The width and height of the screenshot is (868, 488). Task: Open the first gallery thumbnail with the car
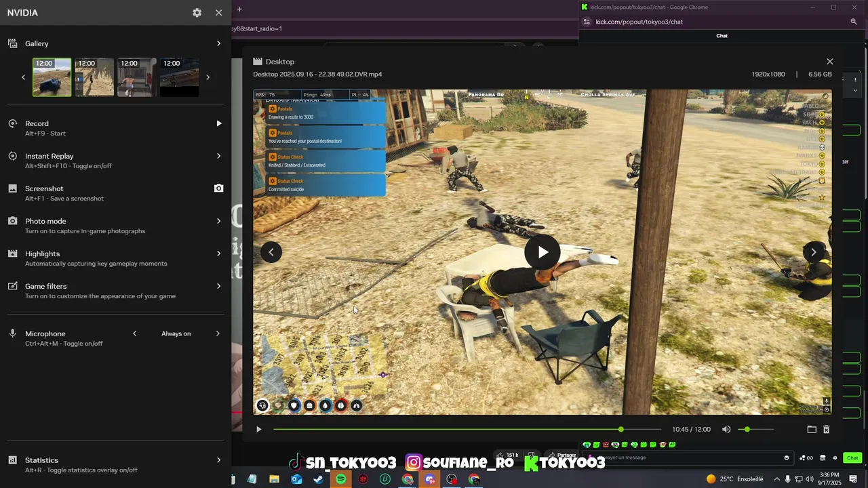pyautogui.click(x=52, y=77)
